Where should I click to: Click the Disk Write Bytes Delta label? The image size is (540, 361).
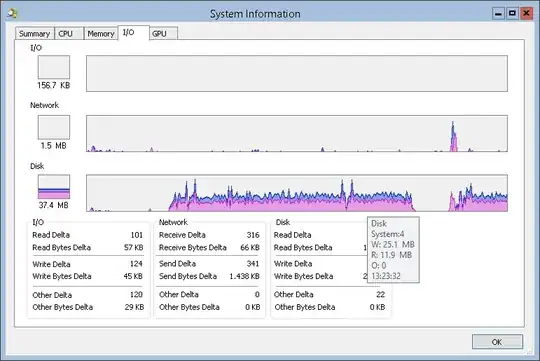(x=304, y=276)
